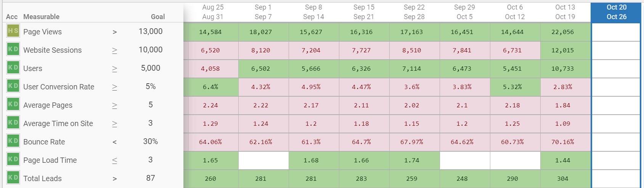Viewport: 644px width, 188px height.
Task: Click the KD avatar beside Website Sessions
Action: coord(13,49)
